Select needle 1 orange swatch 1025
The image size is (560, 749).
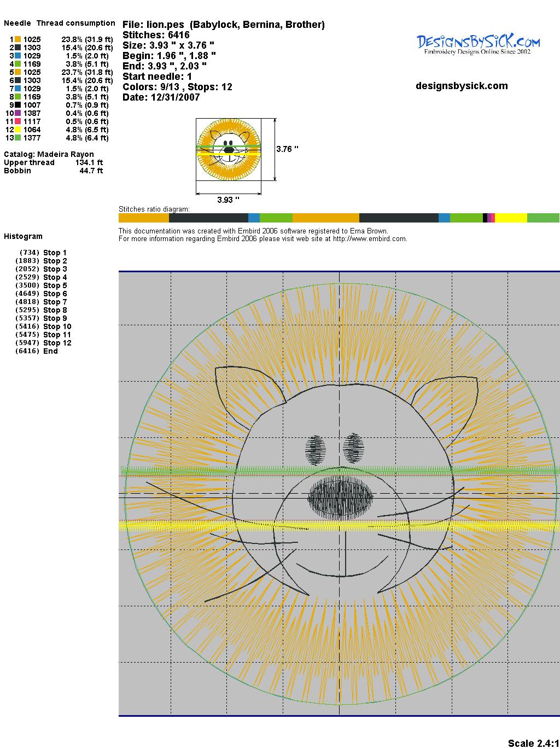click(x=18, y=39)
